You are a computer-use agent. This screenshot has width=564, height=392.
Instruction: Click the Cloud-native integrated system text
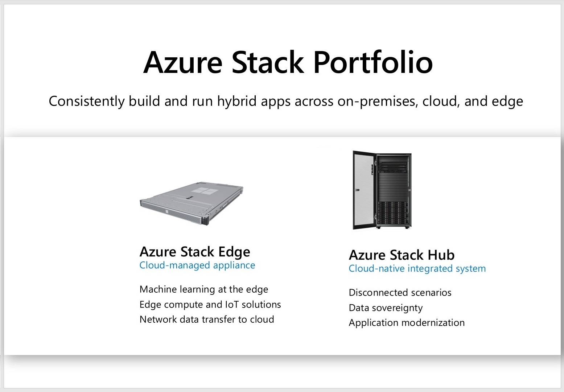(417, 269)
